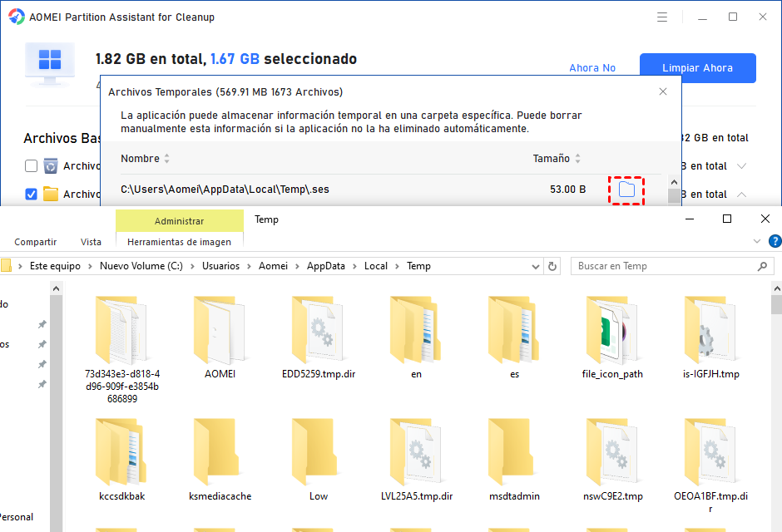Open folder location icon for the .ses file

(626, 190)
